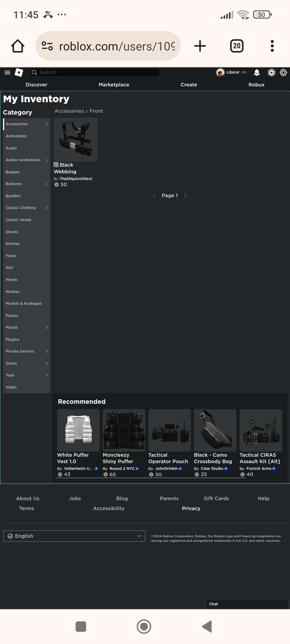Expand the Classic Clothing category chevron
The height and width of the screenshot is (644, 290).
[46, 208]
